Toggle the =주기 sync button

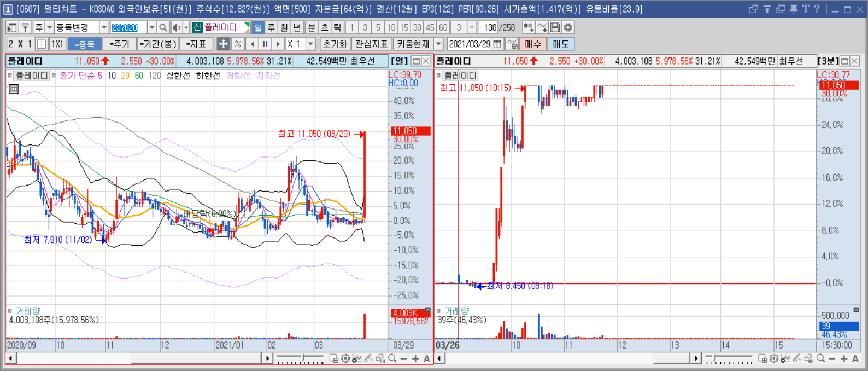pyautogui.click(x=119, y=44)
